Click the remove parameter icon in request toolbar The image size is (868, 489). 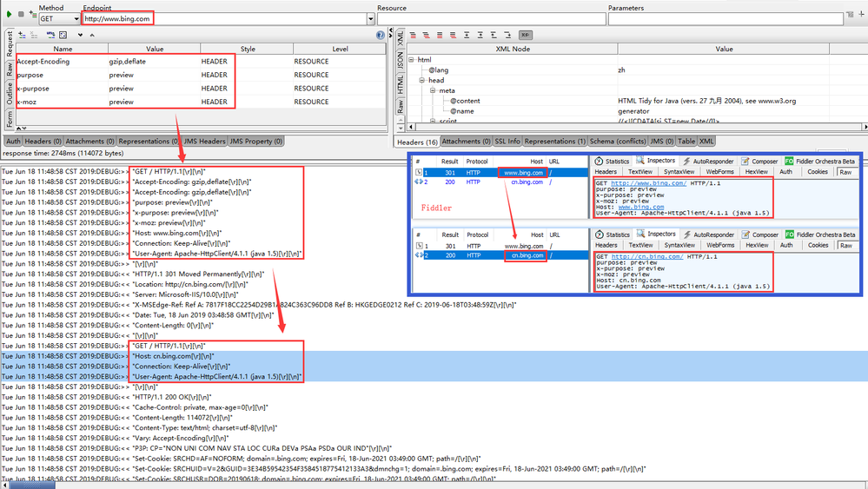pos(35,35)
